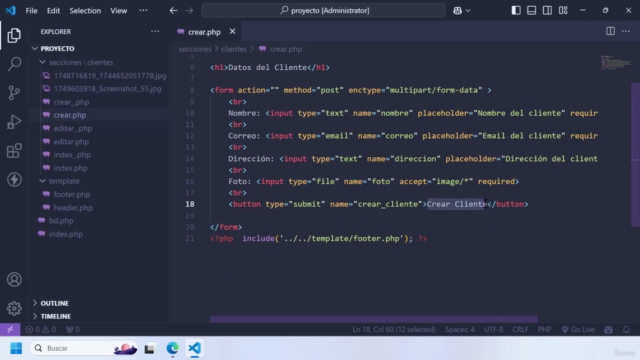This screenshot has width=640, height=360.
Task: Change end of line sequence CRLF
Action: (520, 329)
